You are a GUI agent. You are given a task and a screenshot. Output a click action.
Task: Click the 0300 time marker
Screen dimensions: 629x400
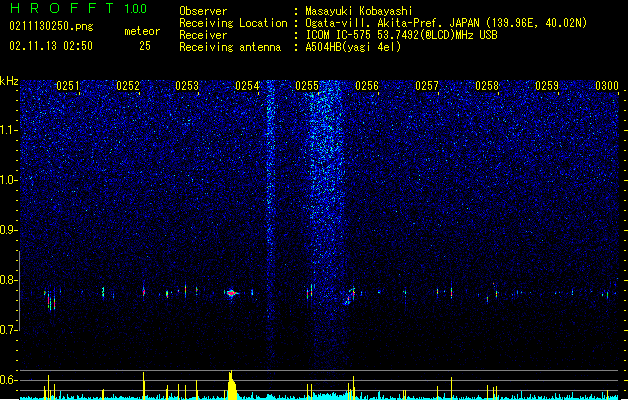[607, 86]
